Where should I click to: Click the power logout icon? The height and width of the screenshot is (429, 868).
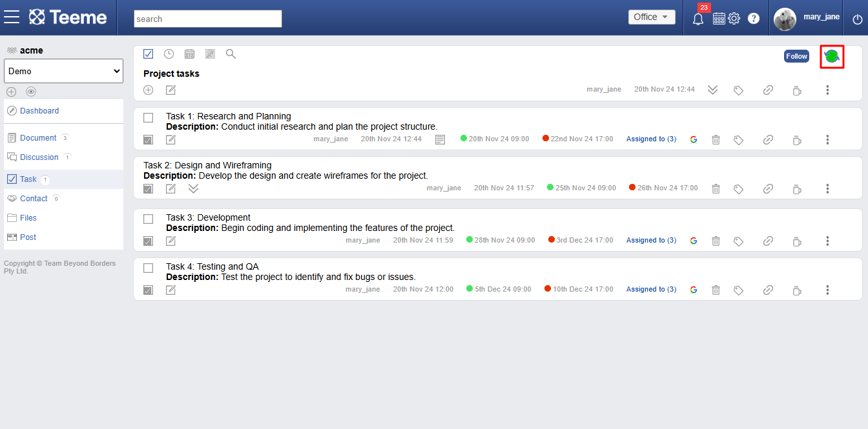858,19
